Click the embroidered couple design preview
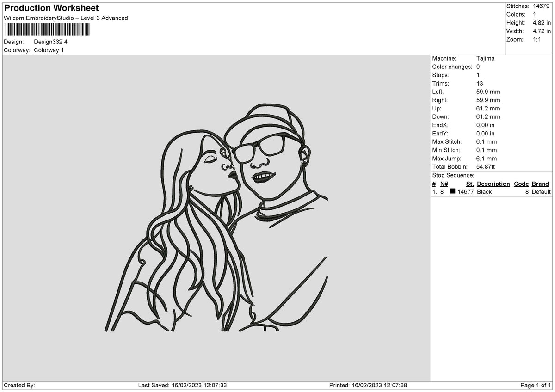The image size is (555, 392). [x=216, y=217]
